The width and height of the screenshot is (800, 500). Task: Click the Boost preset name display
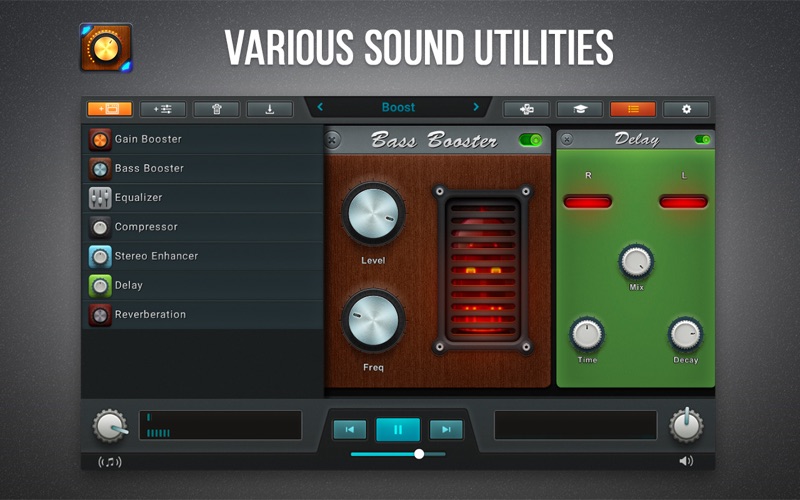click(398, 107)
